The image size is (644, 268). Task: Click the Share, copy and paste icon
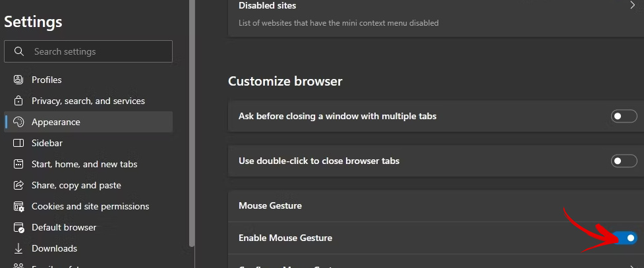pyautogui.click(x=18, y=185)
